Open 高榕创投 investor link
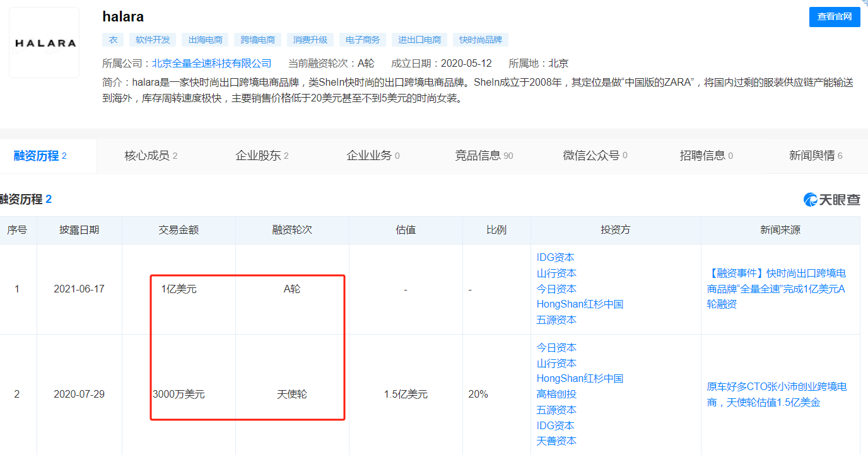Viewport: 868px width, 455px height. click(556, 394)
